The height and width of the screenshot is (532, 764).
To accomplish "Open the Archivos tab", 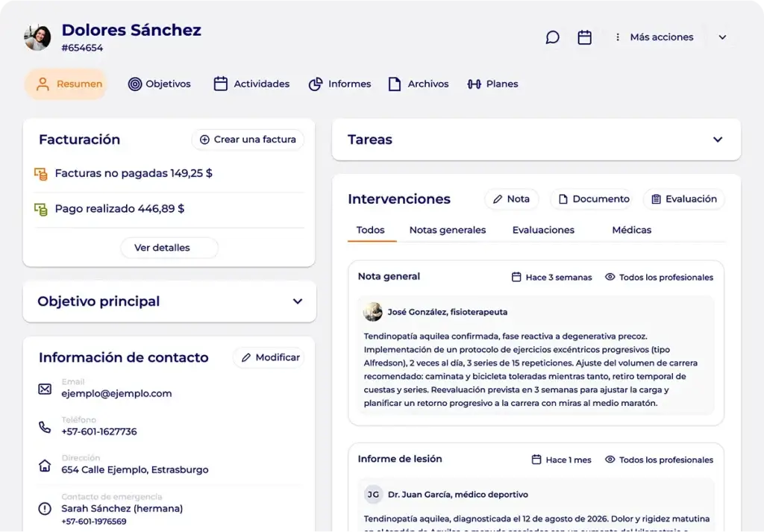I will click(419, 84).
